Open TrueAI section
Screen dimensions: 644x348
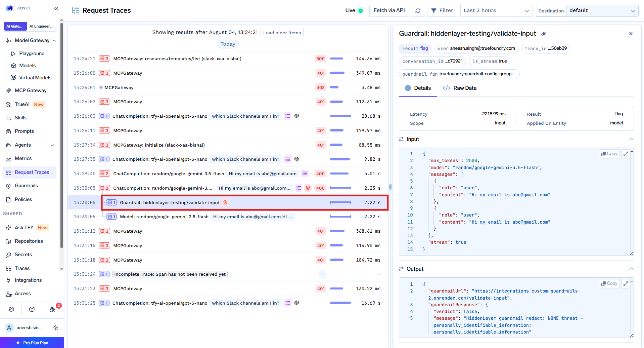click(22, 104)
